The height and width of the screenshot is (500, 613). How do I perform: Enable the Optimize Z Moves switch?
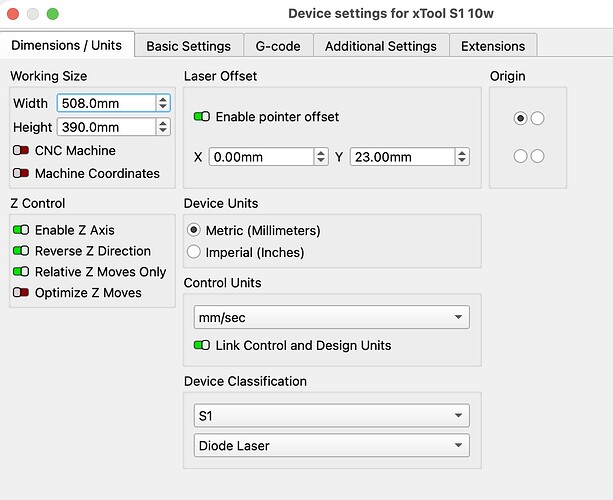pos(21,292)
